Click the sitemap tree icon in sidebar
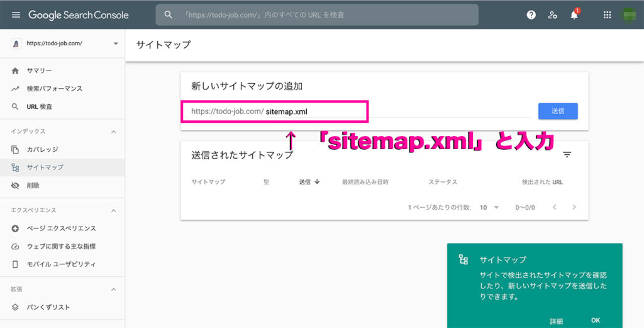 [x=15, y=167]
